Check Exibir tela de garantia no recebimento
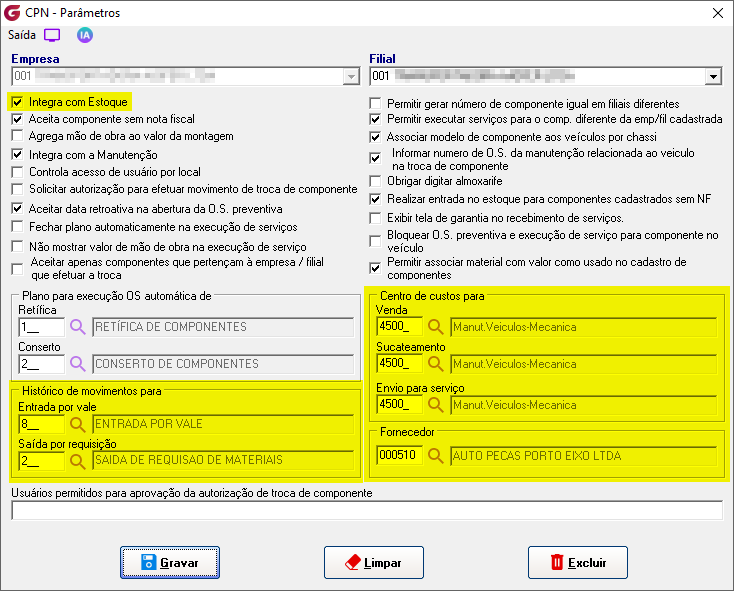734x591 pixels. click(375, 218)
